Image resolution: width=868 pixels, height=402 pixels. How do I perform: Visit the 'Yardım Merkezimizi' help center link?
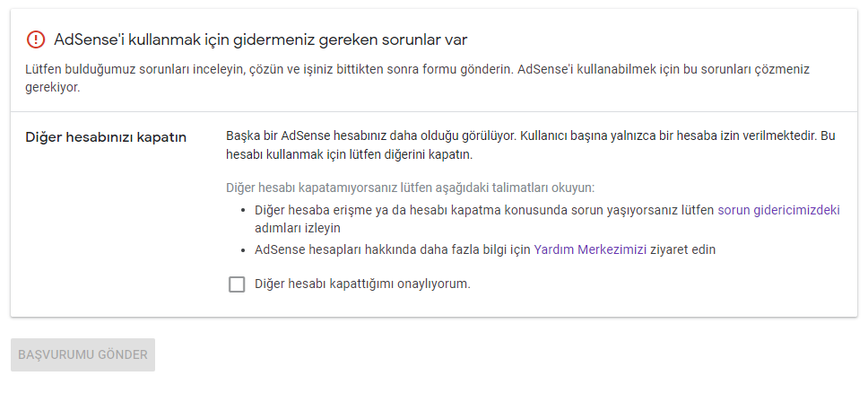tap(590, 249)
